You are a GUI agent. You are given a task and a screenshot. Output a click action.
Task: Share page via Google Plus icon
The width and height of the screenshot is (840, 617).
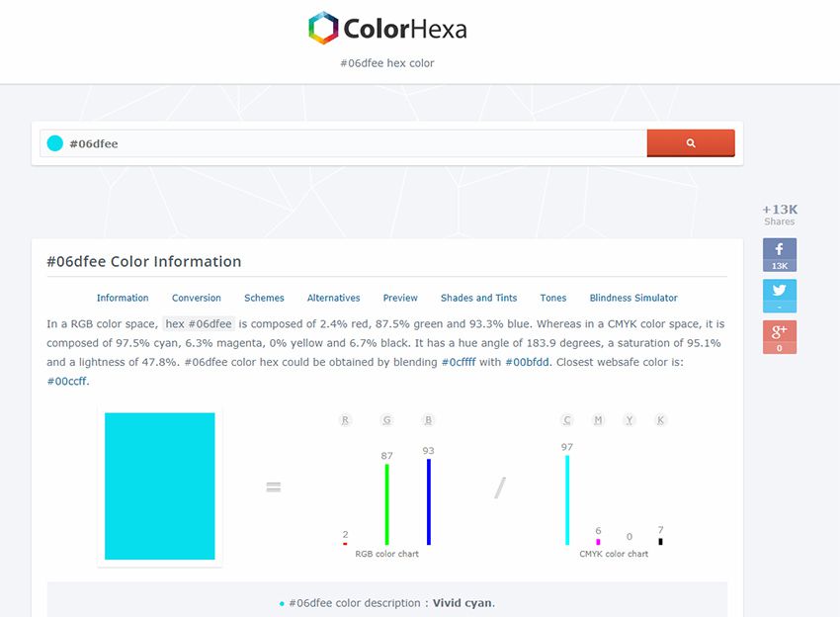pyautogui.click(x=779, y=337)
